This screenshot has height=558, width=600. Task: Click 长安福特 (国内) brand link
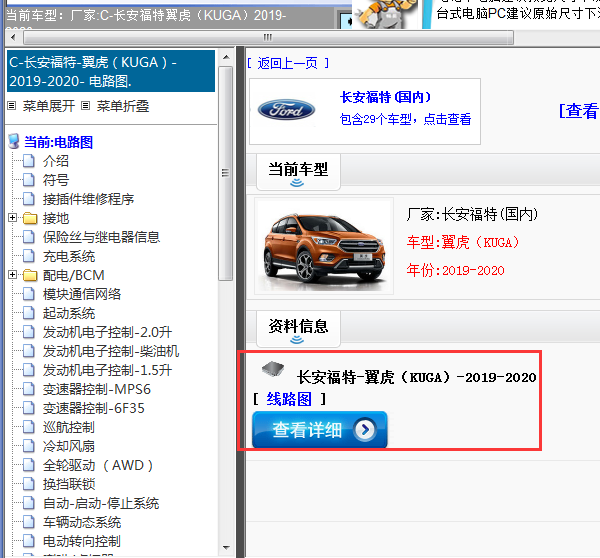(x=385, y=97)
